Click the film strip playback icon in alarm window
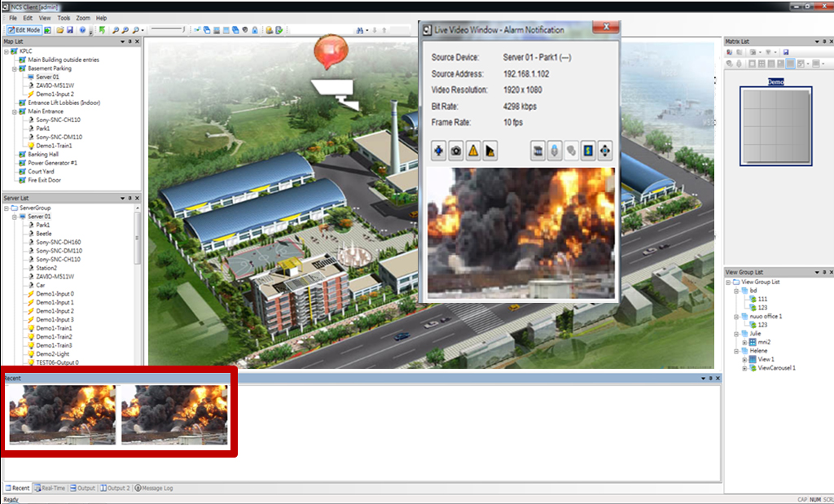 (538, 151)
